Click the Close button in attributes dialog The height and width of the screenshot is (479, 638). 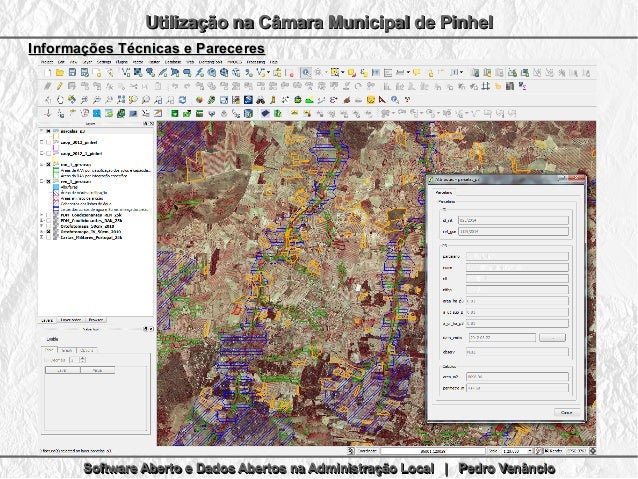point(565,411)
